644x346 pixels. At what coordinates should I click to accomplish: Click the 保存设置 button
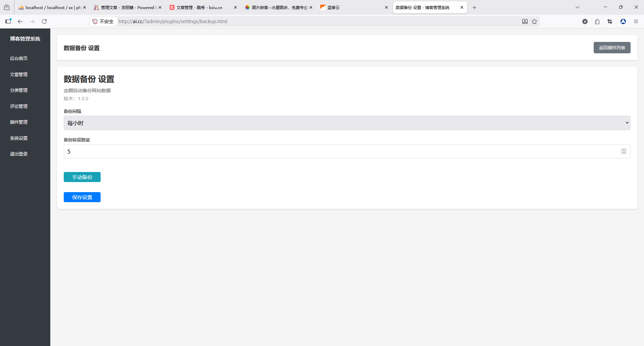point(82,197)
